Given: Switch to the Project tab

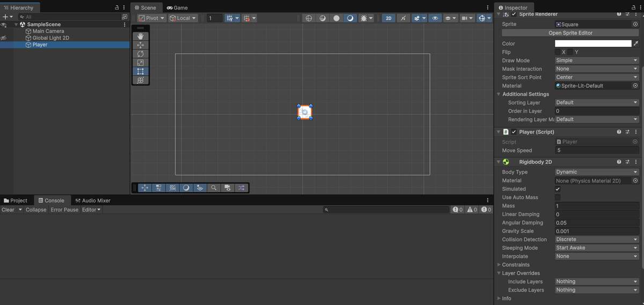Looking at the screenshot, I should point(15,200).
